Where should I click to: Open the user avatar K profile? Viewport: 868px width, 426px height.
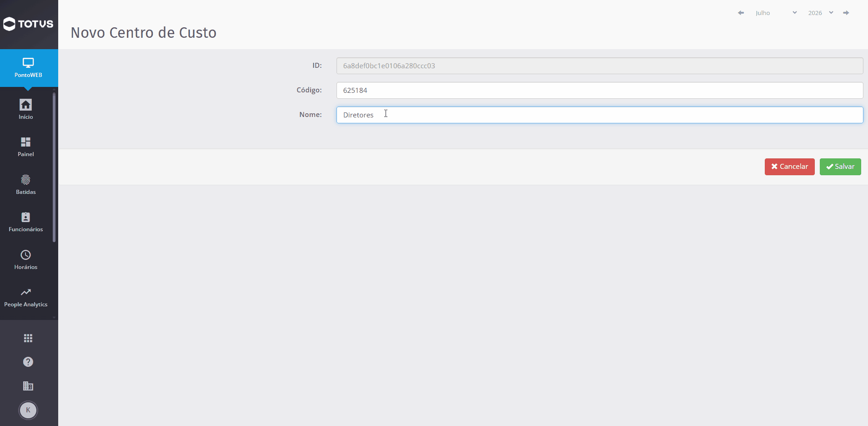tap(28, 410)
